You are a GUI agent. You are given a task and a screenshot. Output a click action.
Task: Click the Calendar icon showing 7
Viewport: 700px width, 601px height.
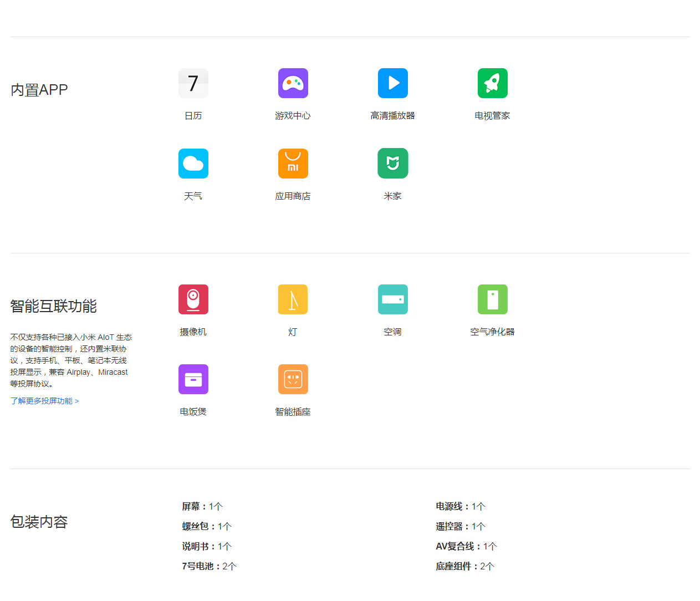(x=193, y=83)
